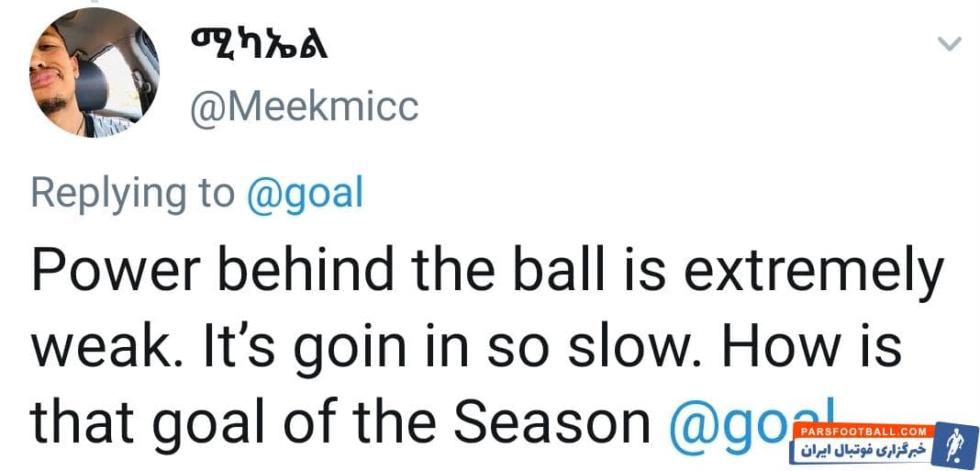Open the tweet options chevron menu
This screenshot has width=980, height=471.
pyautogui.click(x=950, y=43)
